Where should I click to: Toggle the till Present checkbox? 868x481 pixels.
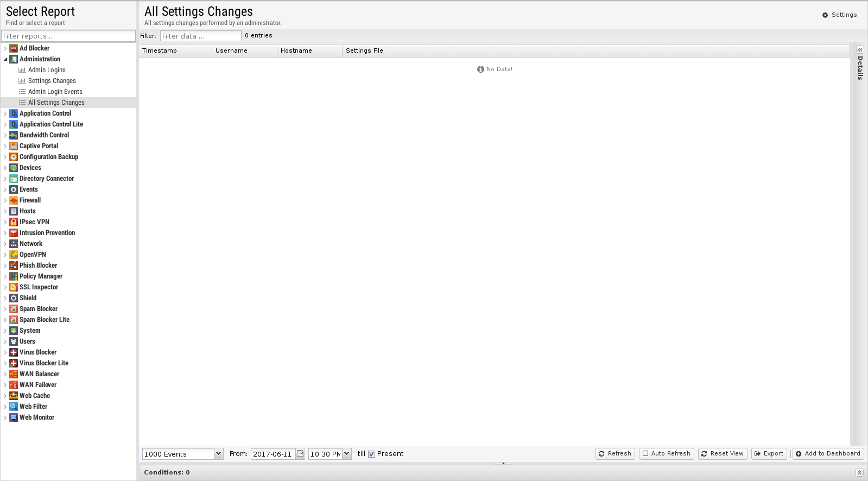(371, 454)
